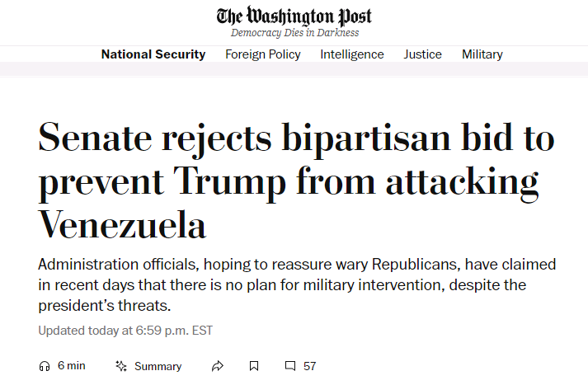Click the "Summary" text label
588x385 pixels.
pos(158,366)
